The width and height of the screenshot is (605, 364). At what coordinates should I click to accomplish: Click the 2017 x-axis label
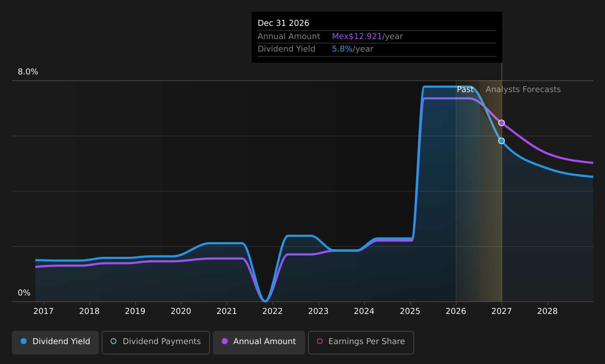point(43,311)
